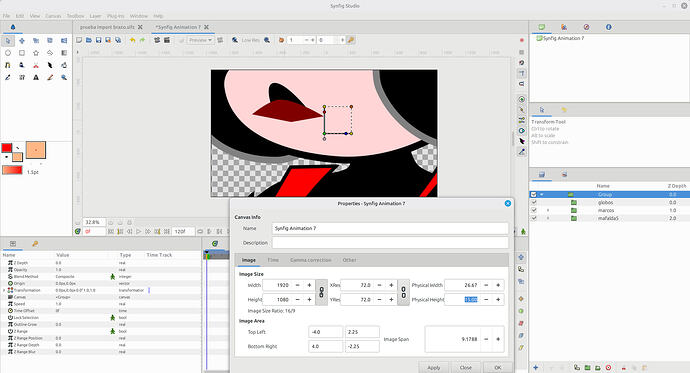Expand the marcos layer

(548, 210)
